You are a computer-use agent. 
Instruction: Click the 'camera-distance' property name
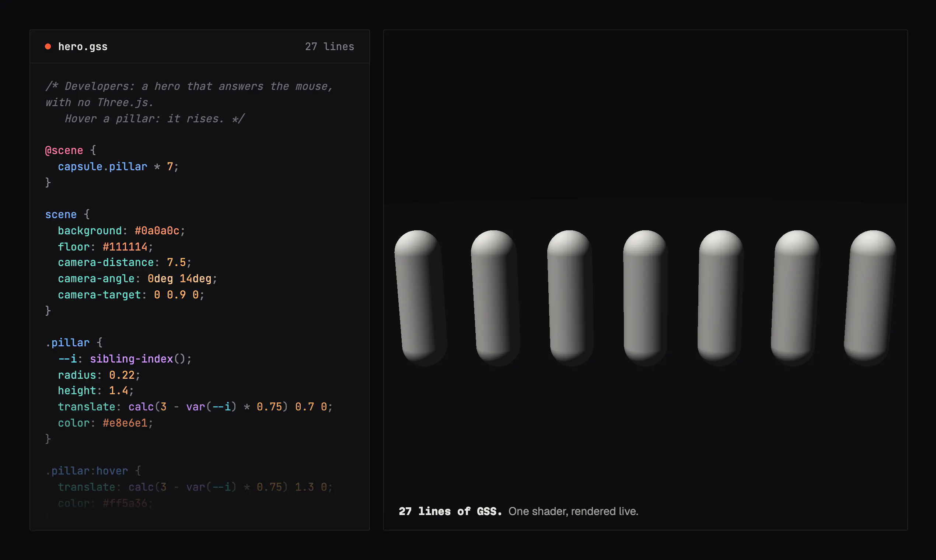click(x=106, y=262)
